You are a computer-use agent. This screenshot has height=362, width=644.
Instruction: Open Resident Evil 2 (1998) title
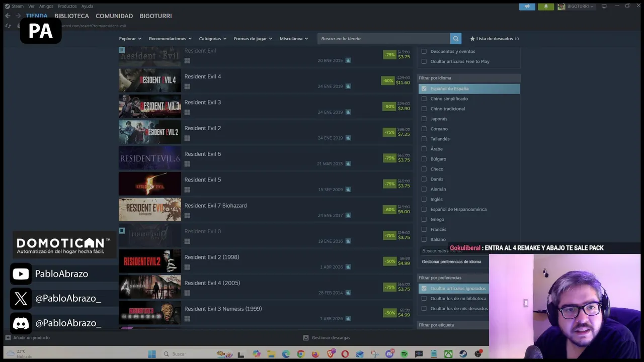(212, 257)
